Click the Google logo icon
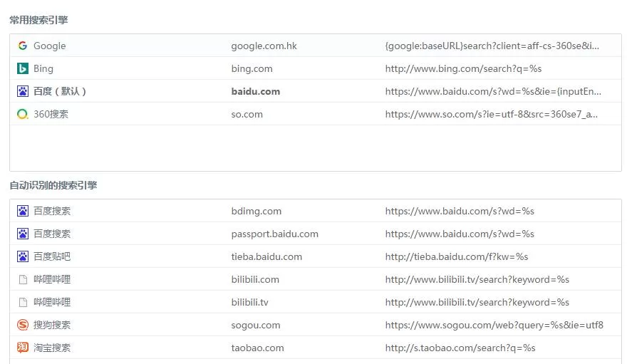Image resolution: width=627 pixels, height=364 pixels. [23, 46]
